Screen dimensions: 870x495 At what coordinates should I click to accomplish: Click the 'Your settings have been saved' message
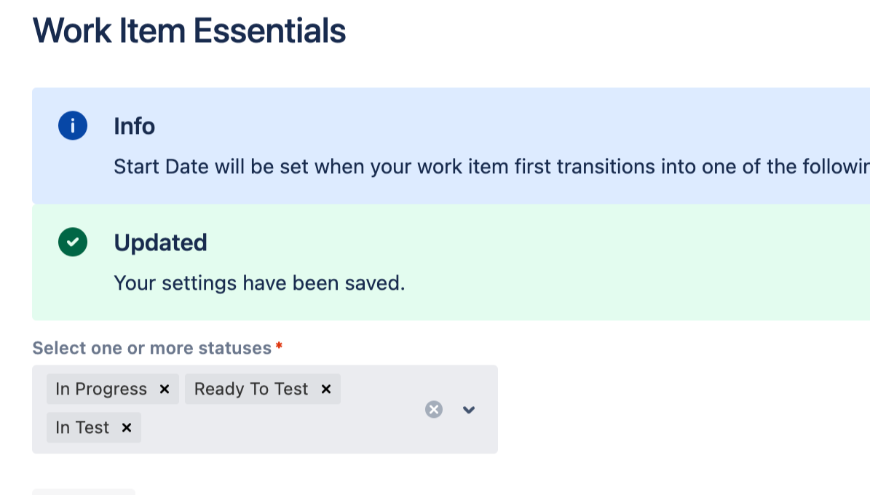[259, 283]
